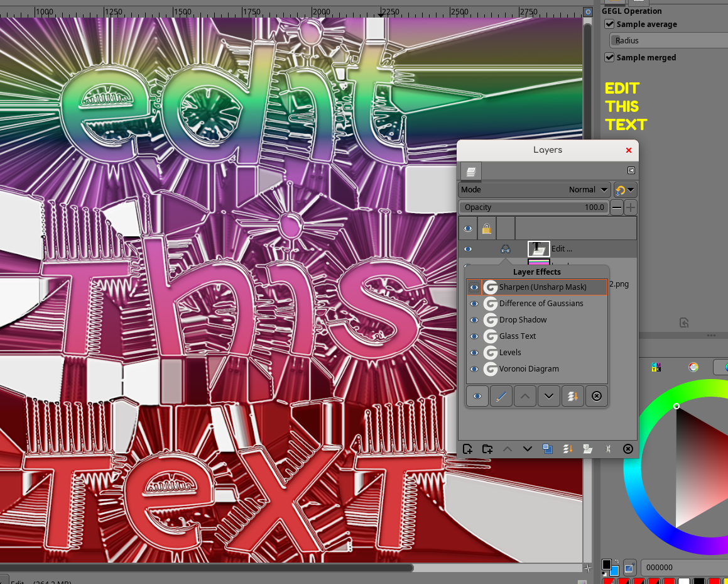The height and width of the screenshot is (584, 728).
Task: Select the Levels effect row
Action: pyautogui.click(x=536, y=352)
